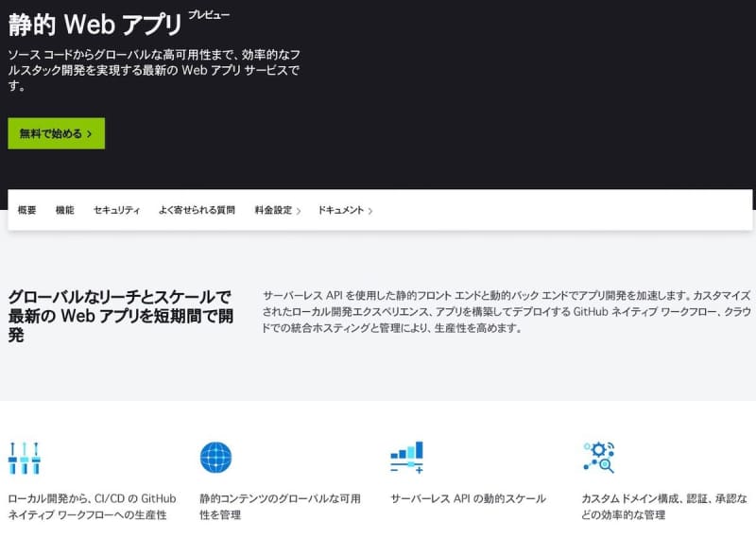Image resolution: width=756 pixels, height=539 pixels.
Task: Click the text ローカル開発から、CI/CD の GitHub
Action: coord(92,498)
